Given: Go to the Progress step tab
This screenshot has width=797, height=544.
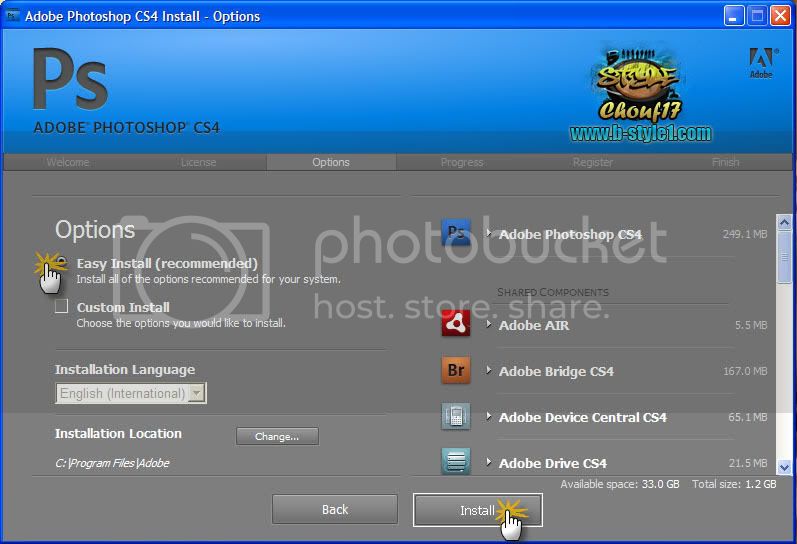Looking at the screenshot, I should pos(462,162).
